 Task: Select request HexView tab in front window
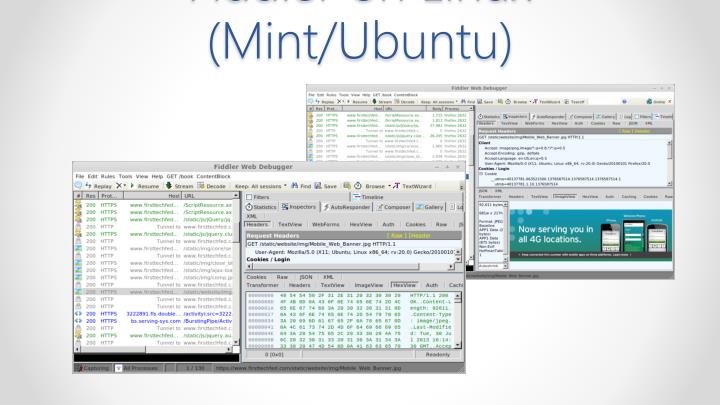click(361, 225)
